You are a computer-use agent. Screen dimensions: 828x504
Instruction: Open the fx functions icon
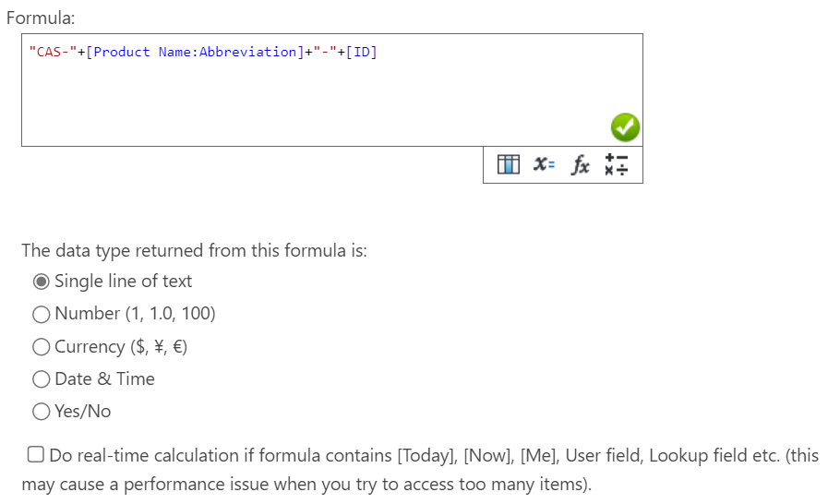(x=580, y=165)
